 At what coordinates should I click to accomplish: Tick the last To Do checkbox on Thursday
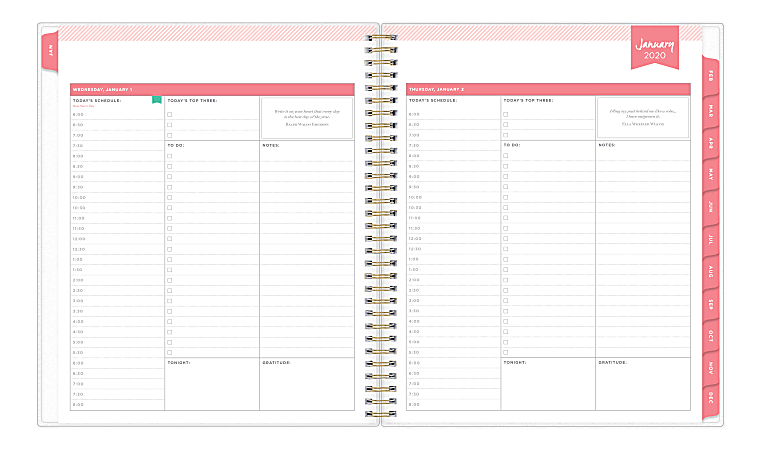pos(506,352)
